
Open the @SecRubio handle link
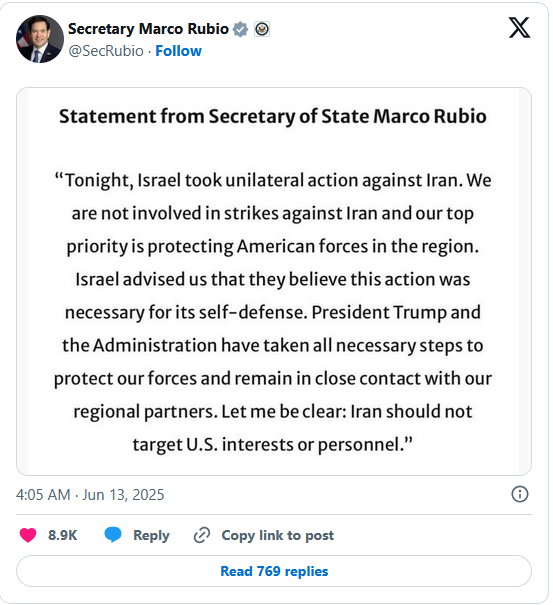click(x=106, y=51)
